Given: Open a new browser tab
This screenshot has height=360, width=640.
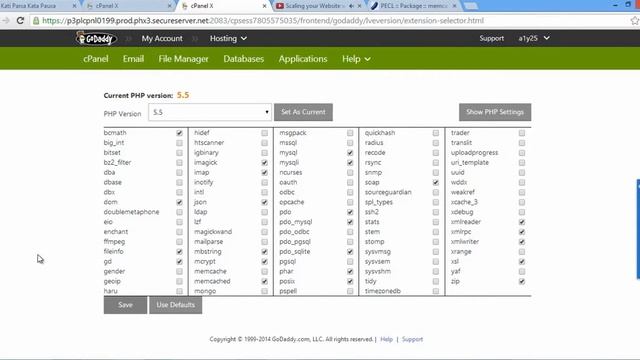Looking at the screenshot, I should [x=471, y=6].
